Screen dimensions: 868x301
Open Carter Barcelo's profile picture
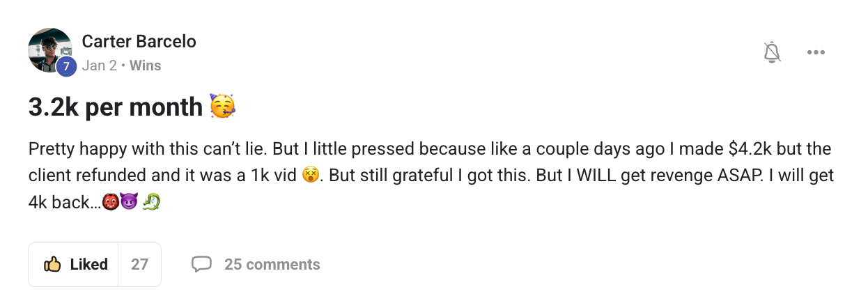click(49, 49)
